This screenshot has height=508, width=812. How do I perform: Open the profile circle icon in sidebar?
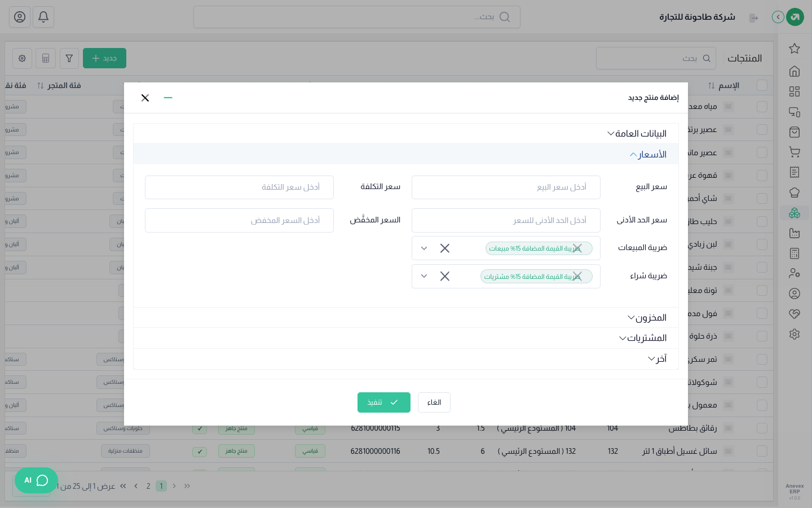tap(795, 294)
